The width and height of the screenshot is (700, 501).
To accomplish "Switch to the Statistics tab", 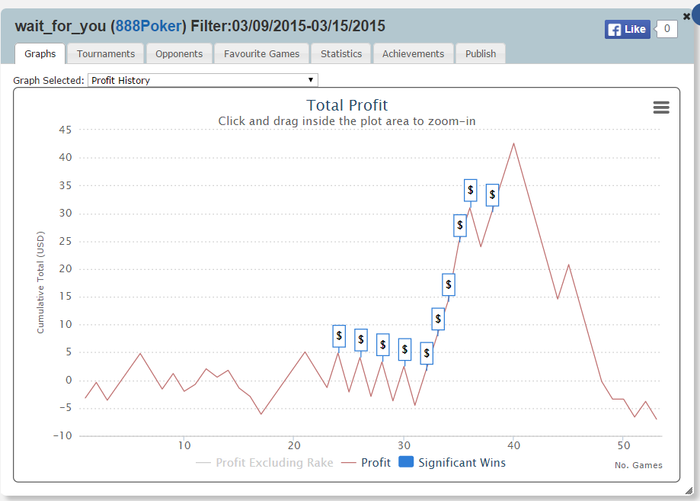I will (341, 54).
